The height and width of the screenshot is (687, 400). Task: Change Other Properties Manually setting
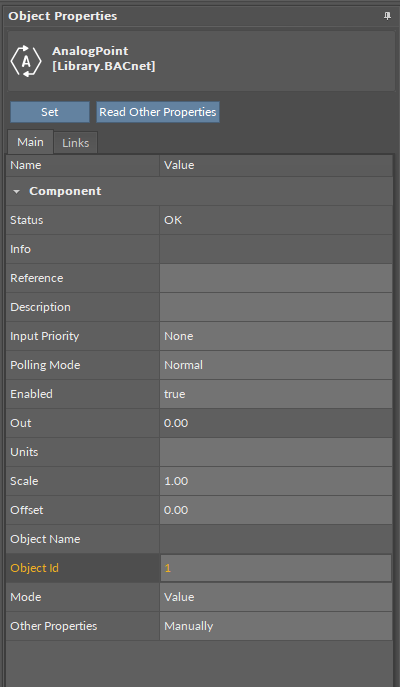276,626
